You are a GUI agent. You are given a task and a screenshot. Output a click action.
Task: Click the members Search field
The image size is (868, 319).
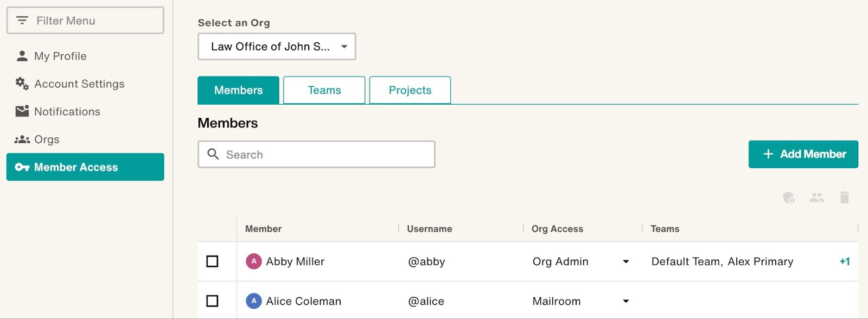316,155
